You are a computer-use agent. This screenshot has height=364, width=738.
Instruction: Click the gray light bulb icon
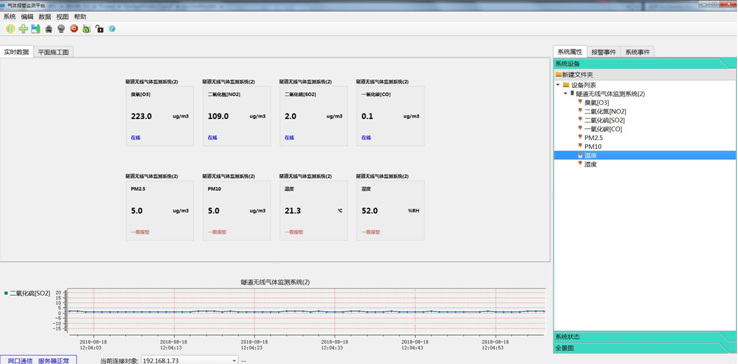click(x=61, y=29)
